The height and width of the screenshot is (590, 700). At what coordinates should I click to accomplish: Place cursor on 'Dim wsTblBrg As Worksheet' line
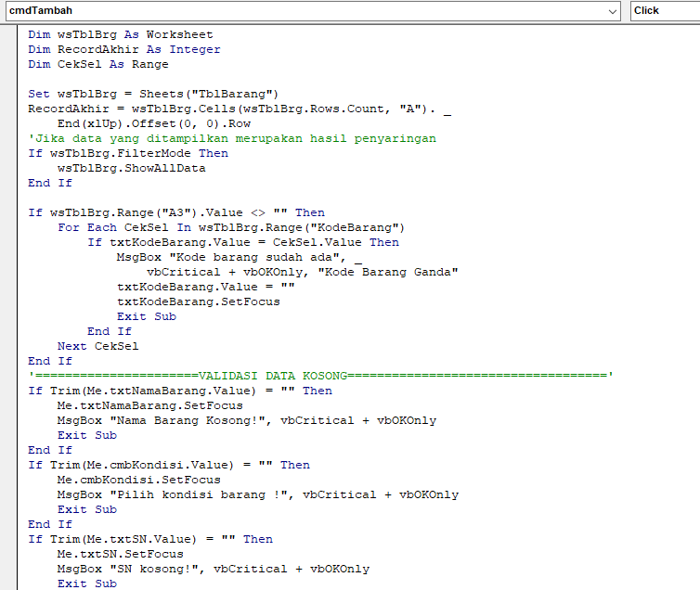click(120, 34)
